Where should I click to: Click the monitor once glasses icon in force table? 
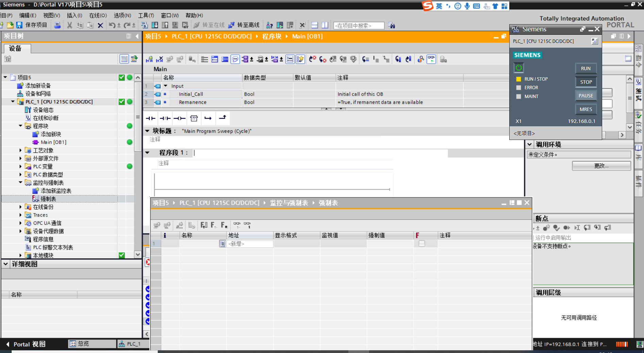click(247, 225)
